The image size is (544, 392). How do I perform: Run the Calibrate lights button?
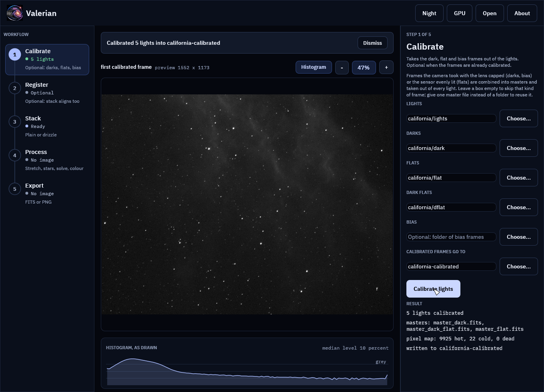coord(433,289)
